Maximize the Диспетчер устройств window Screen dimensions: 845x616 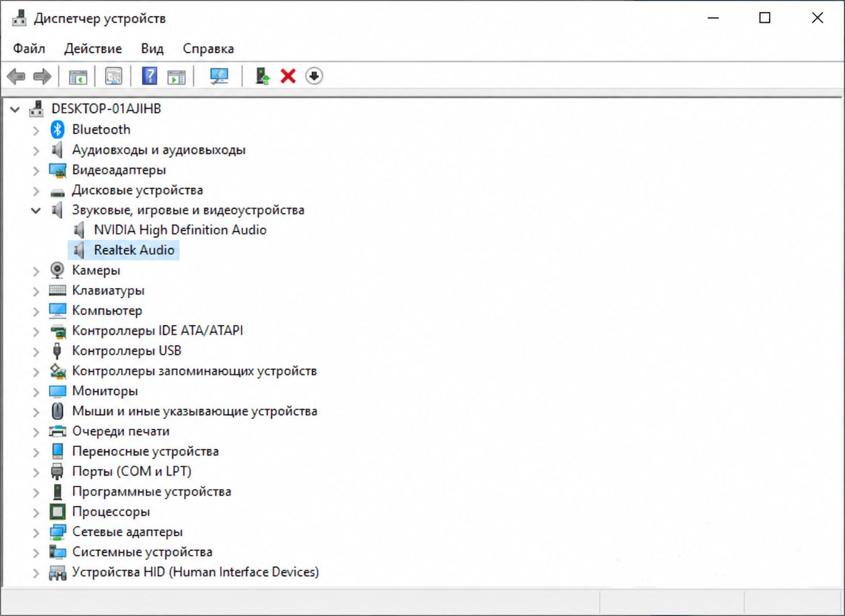[765, 18]
